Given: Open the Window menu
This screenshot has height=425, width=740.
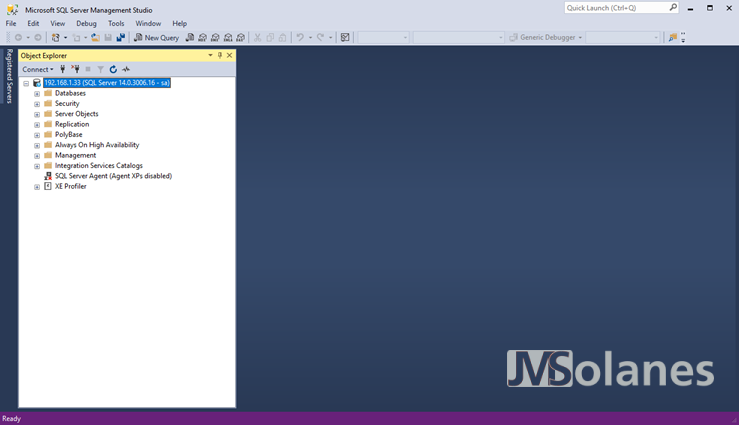Looking at the screenshot, I should point(148,23).
